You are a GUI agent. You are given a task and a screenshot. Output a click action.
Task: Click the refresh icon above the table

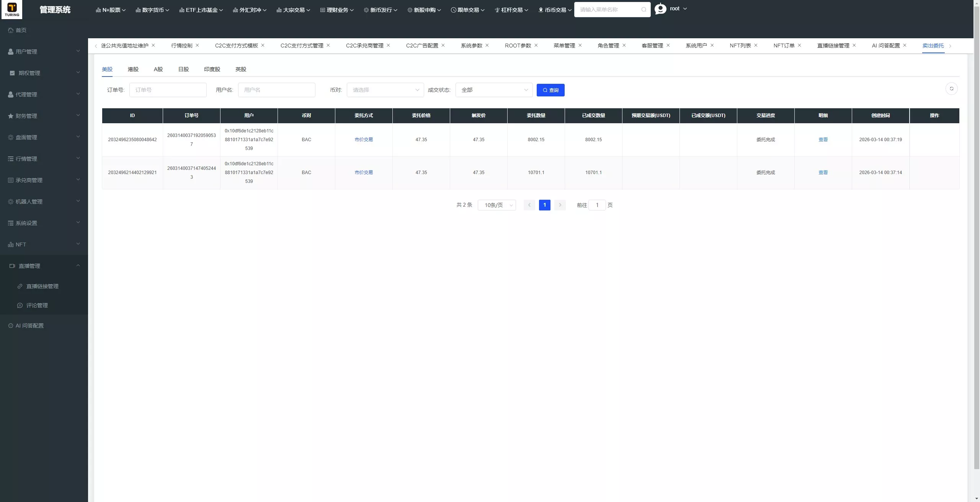[x=952, y=89]
